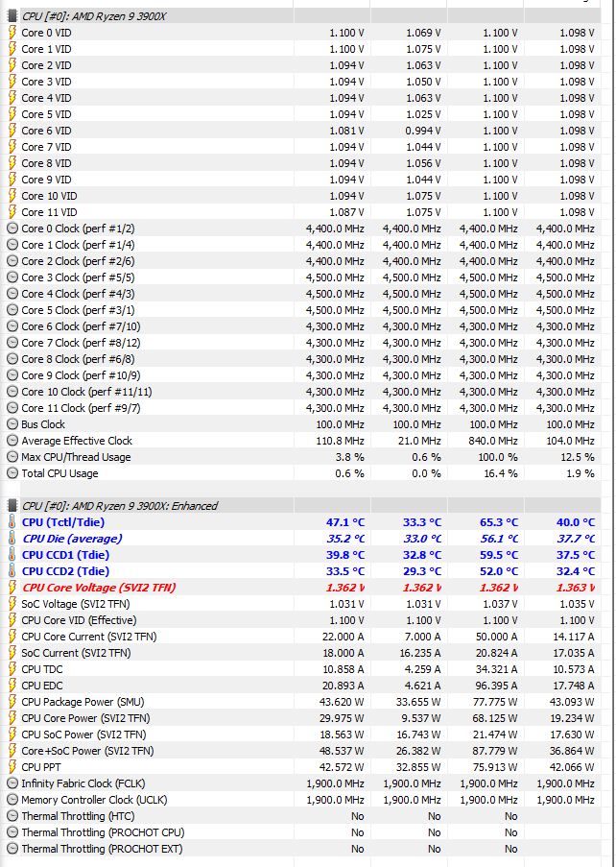616x867 pixels.
Task: Click the clock icon for Core 3 Clock
Action: pos(12,277)
